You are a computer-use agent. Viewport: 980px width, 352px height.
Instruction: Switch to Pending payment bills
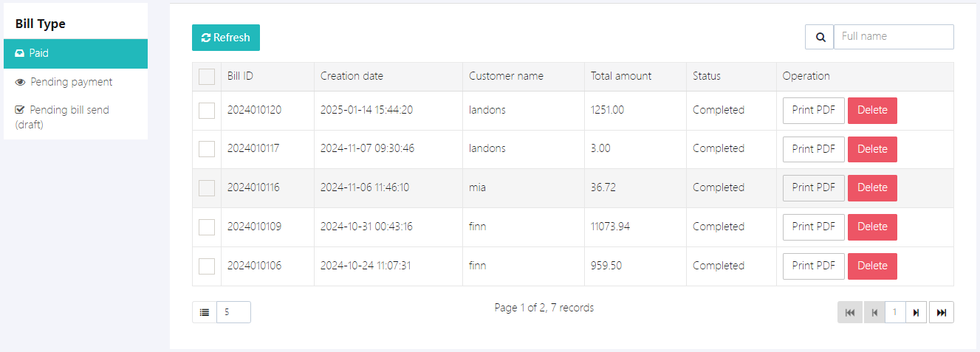point(71,82)
